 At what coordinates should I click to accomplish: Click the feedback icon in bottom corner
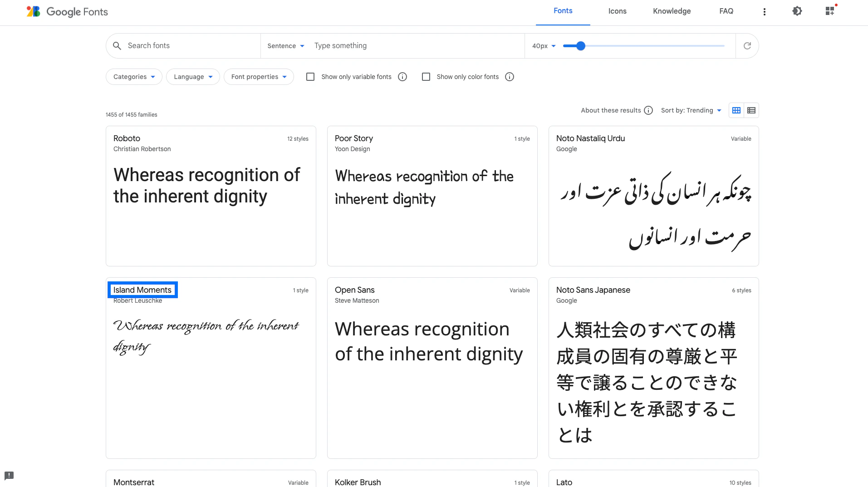pyautogui.click(x=9, y=476)
